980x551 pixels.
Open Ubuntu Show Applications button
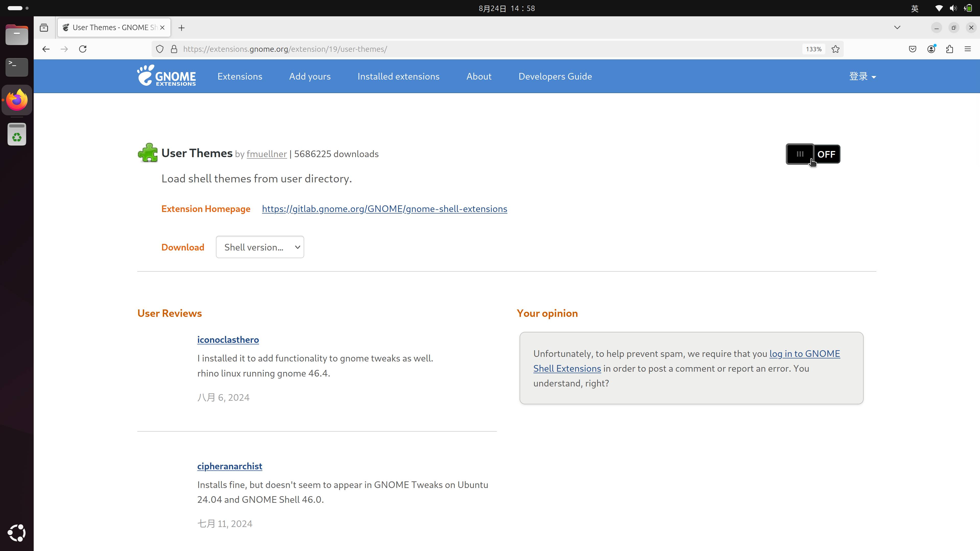(17, 533)
